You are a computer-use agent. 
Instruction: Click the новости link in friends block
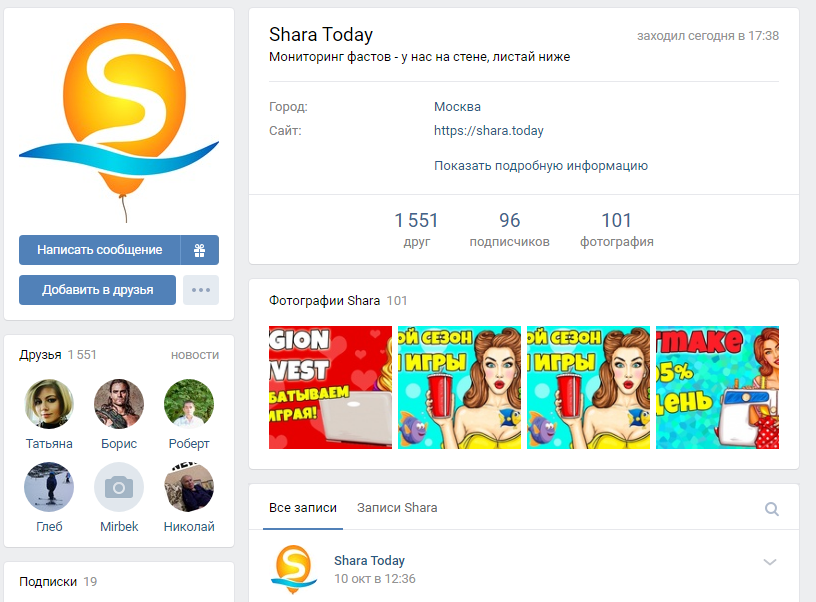coord(195,355)
